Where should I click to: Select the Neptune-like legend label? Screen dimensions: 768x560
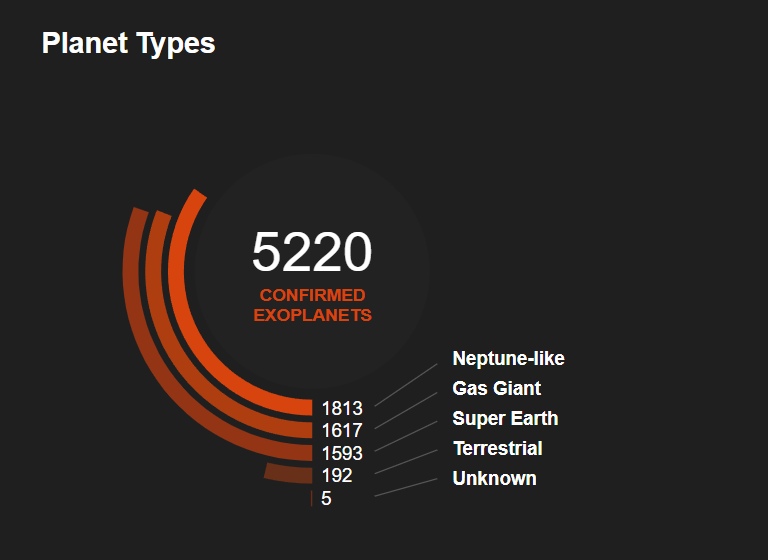509,359
